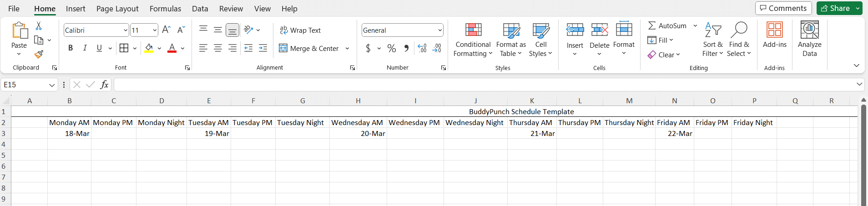The height and width of the screenshot is (206, 868).
Task: Select cell with 18-Mar
Action: tap(70, 133)
